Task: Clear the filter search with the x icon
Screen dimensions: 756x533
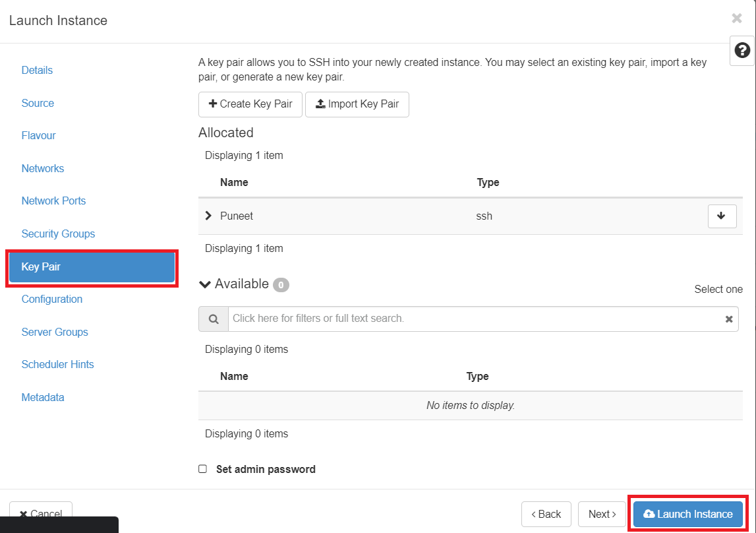Action: click(x=729, y=319)
